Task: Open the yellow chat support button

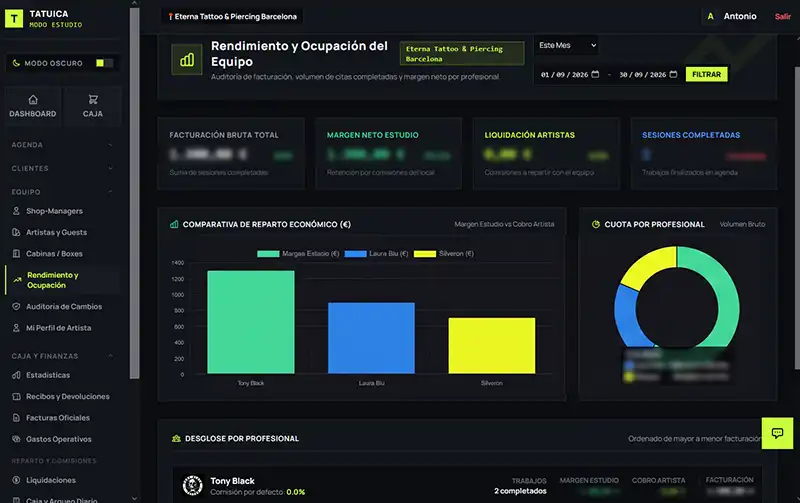Action: [x=777, y=433]
